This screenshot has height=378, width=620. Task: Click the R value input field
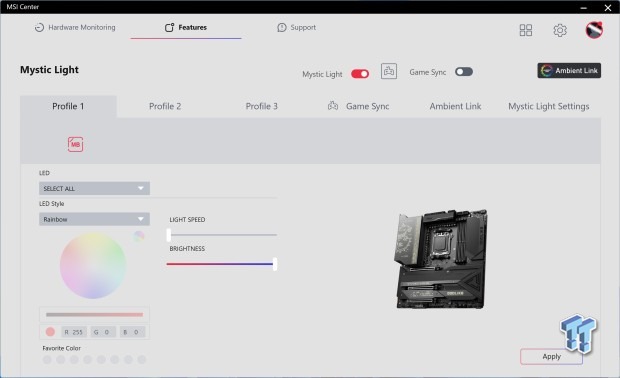tap(74, 332)
